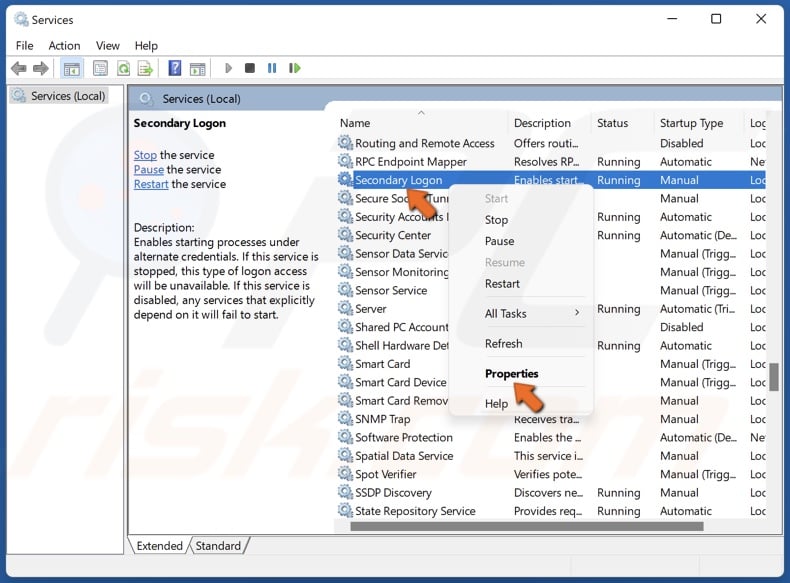The width and height of the screenshot is (790, 583).
Task: Click the Stop Service square icon
Action: point(250,68)
